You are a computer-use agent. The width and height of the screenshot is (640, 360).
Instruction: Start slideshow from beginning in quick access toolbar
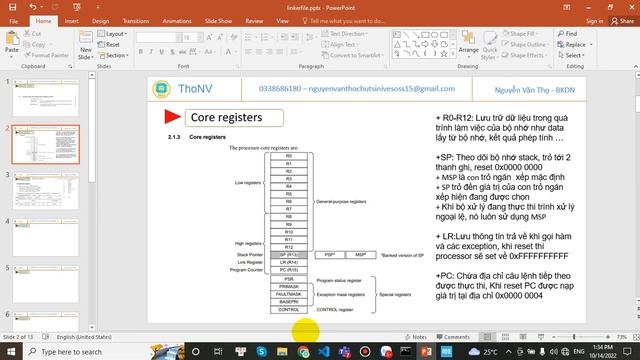point(76,7)
